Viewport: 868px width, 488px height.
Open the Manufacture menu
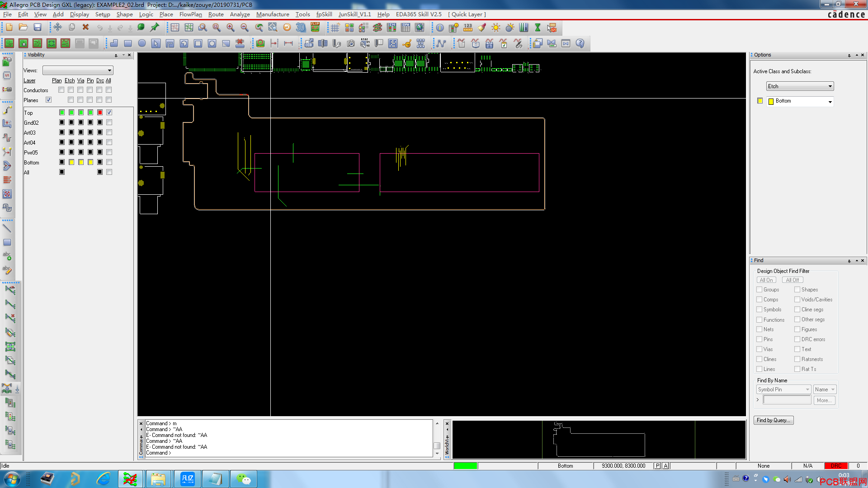point(273,14)
